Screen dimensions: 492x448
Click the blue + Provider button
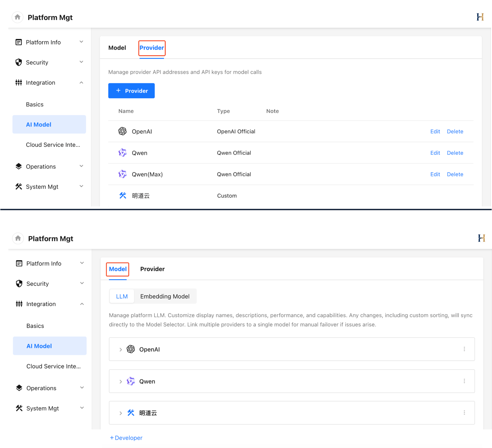tap(131, 91)
